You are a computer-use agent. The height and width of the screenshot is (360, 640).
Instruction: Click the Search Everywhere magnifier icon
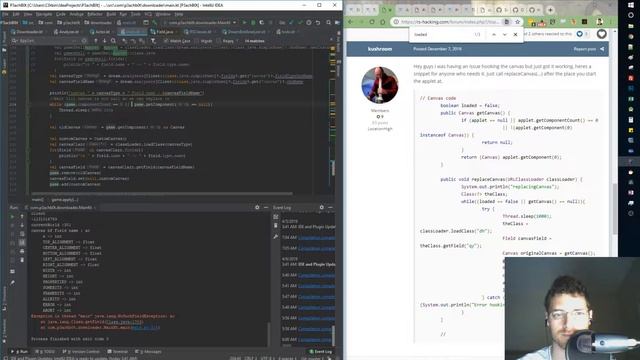(x=329, y=23)
